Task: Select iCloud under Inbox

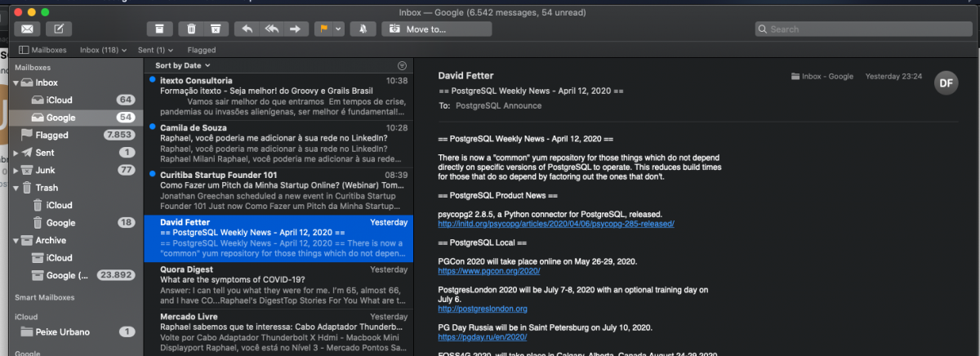Action: click(x=75, y=100)
